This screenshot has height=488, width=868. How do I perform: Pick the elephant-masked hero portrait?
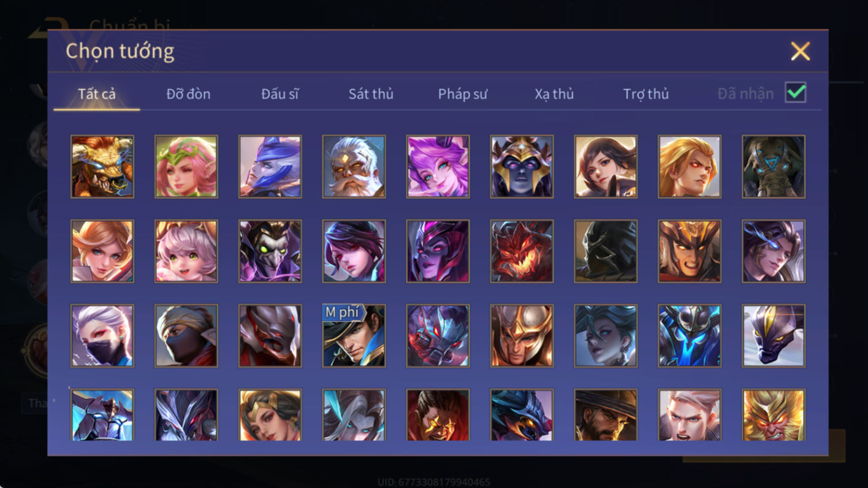coord(773,166)
